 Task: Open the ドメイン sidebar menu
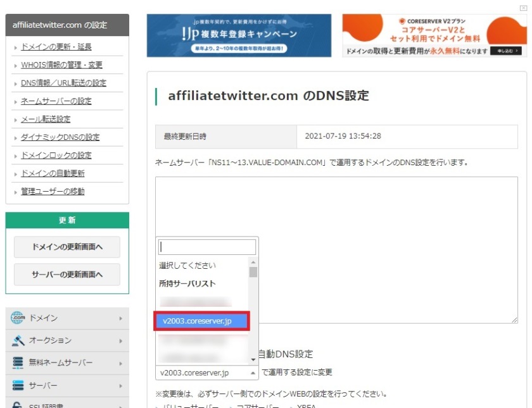pos(67,318)
